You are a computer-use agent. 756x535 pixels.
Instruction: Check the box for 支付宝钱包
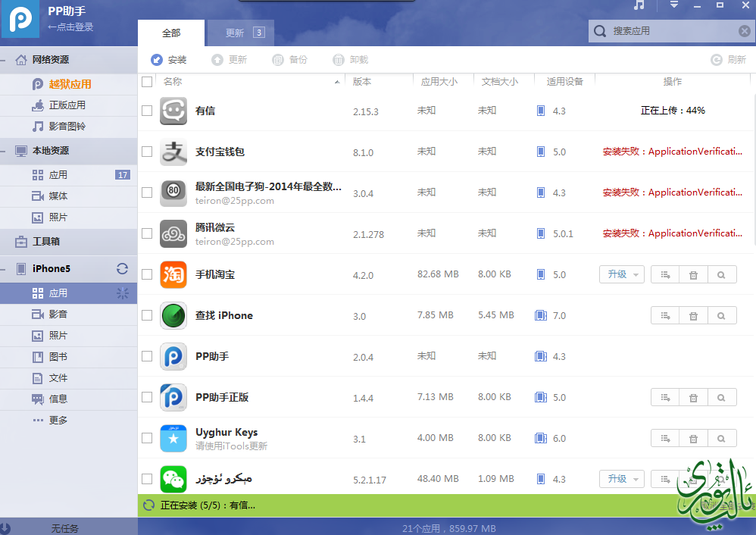pyautogui.click(x=147, y=152)
